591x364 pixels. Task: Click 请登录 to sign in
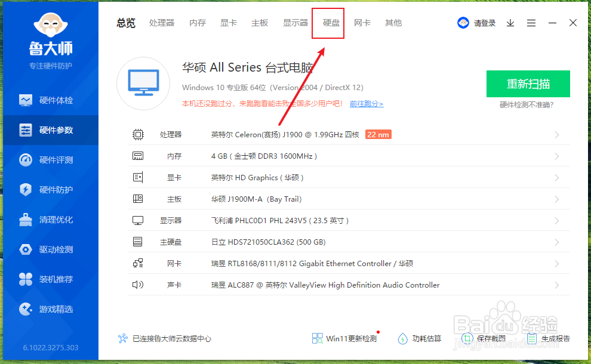pos(485,23)
